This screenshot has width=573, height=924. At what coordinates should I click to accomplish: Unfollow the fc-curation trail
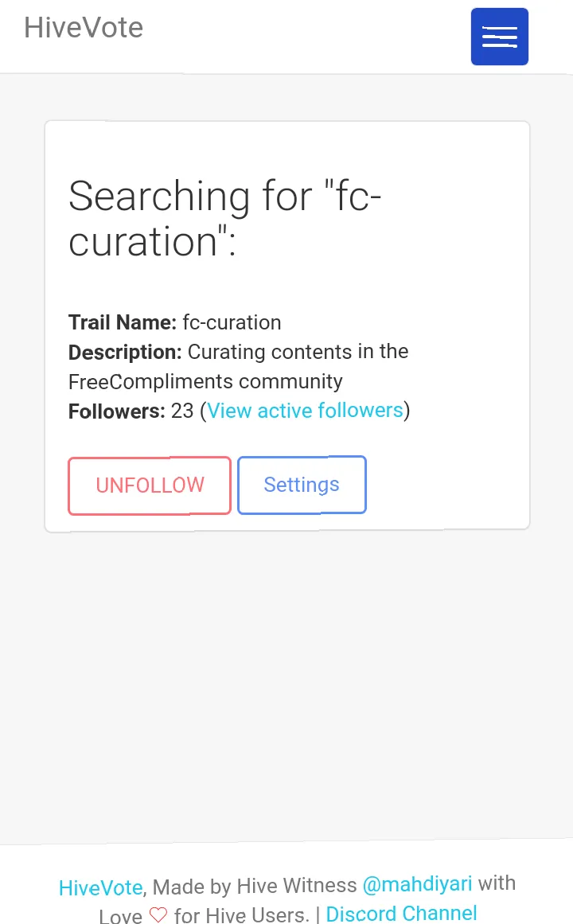tap(150, 485)
